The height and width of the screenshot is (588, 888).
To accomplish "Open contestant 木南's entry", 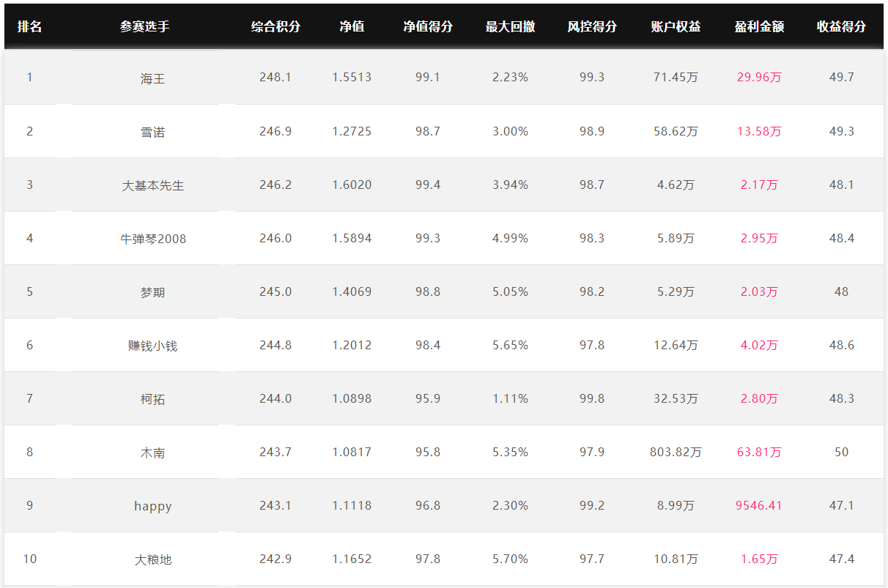I will coord(152,453).
